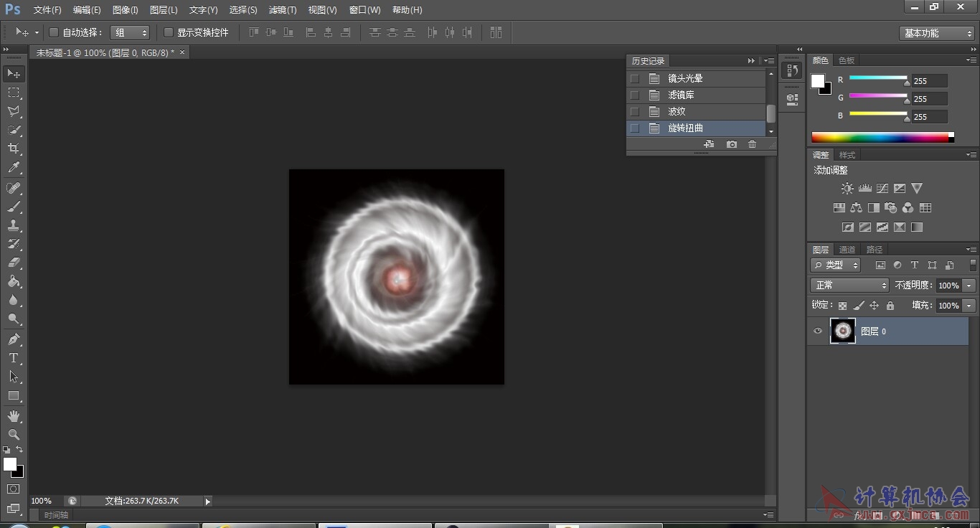Open the 图像(I) menu
This screenshot has height=528, width=980.
pos(125,10)
